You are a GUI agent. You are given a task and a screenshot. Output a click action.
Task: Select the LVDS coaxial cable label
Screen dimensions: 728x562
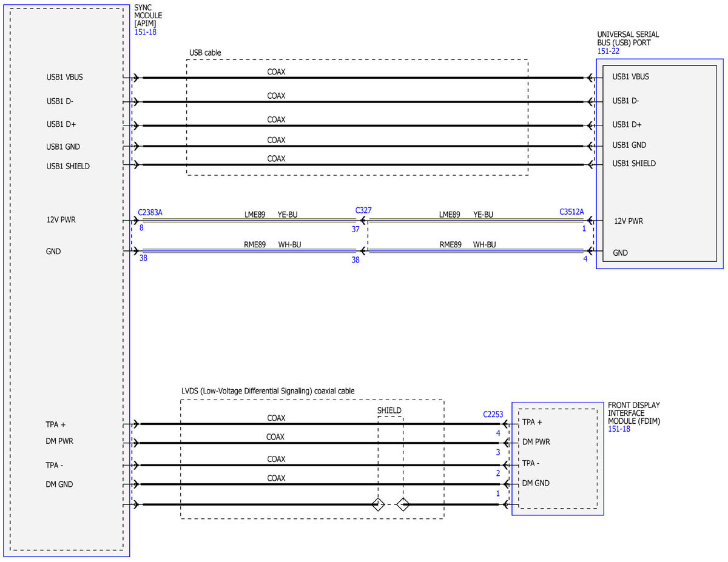[x=268, y=391]
